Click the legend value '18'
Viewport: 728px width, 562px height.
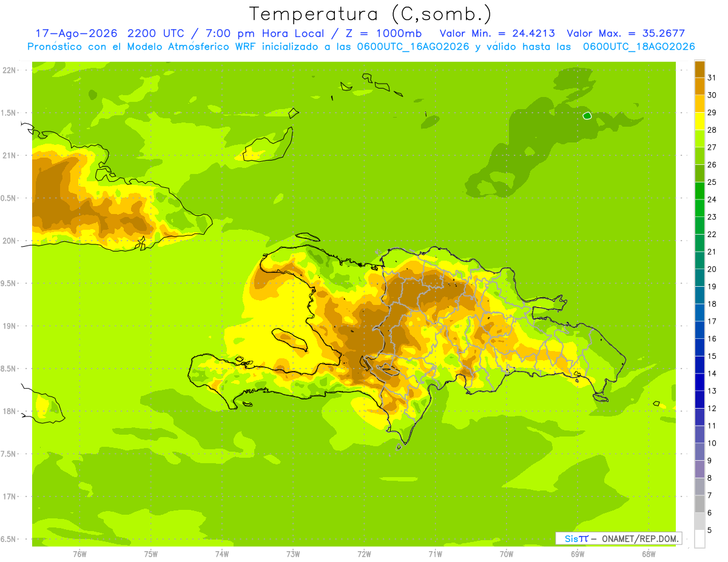[712, 304]
